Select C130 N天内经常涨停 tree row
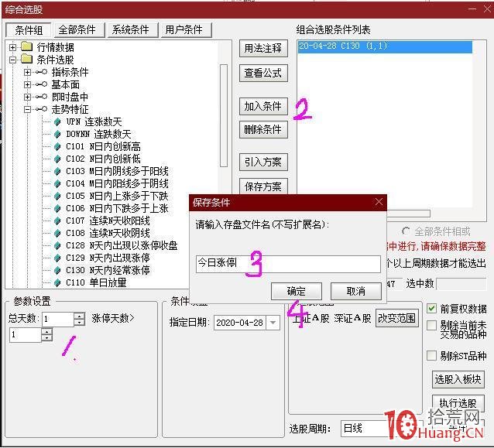The image size is (494, 448). click(108, 271)
